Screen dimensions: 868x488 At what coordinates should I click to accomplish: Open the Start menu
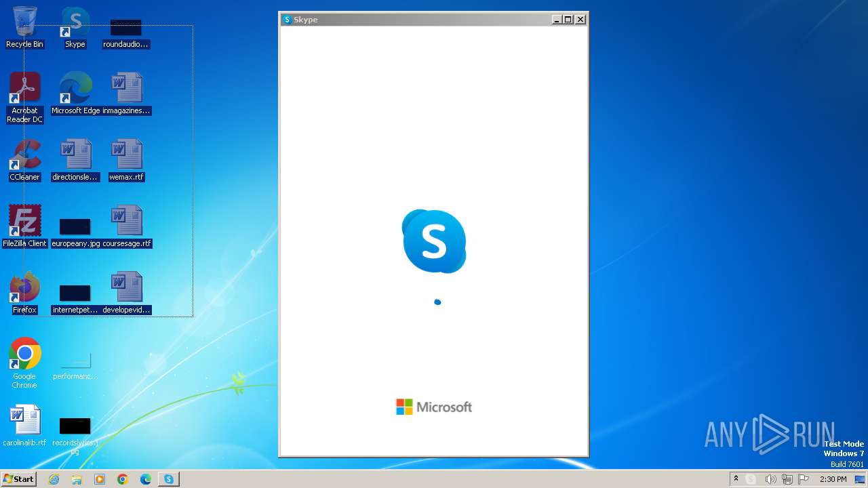(18, 479)
